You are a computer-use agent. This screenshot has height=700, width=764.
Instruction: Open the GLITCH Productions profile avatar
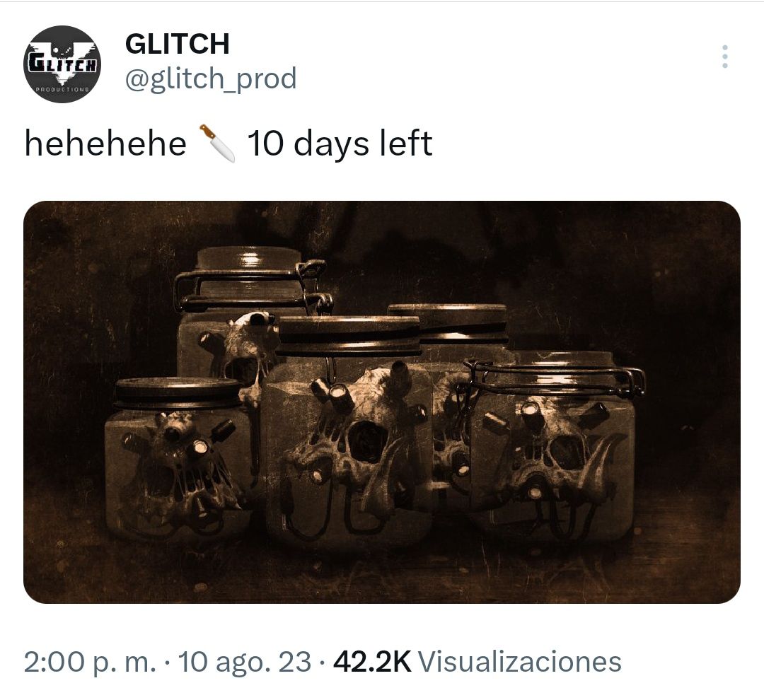(x=62, y=64)
